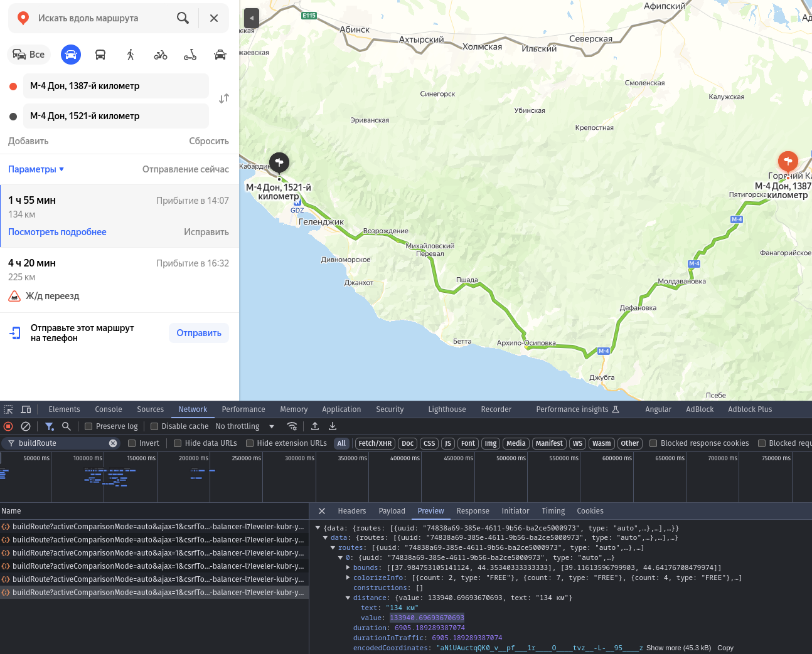Enable the Preserve log checkbox
The width and height of the screenshot is (812, 654).
pyautogui.click(x=88, y=426)
